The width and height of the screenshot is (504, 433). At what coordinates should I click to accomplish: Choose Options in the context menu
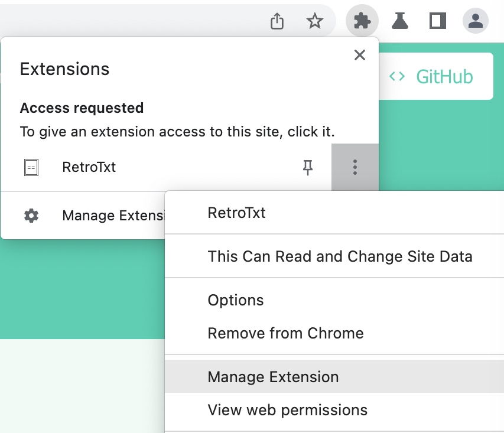pyautogui.click(x=334, y=300)
